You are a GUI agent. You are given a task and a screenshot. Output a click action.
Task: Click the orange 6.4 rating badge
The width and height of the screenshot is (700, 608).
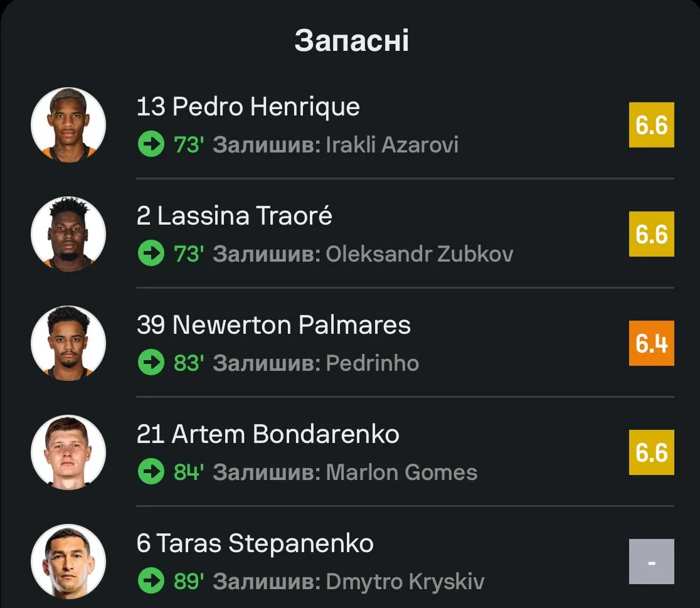coord(651,344)
